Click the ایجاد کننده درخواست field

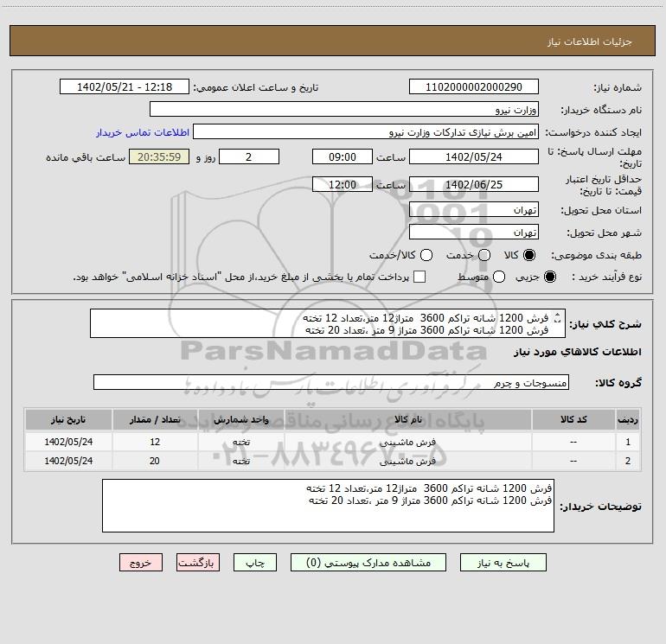pos(366,131)
